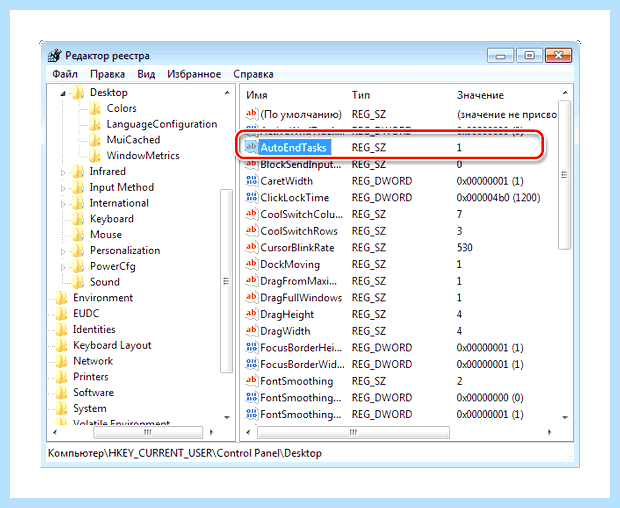Image resolution: width=620 pixels, height=508 pixels.
Task: Click the 0x000004b0 (1200) value cell
Action: [498, 197]
